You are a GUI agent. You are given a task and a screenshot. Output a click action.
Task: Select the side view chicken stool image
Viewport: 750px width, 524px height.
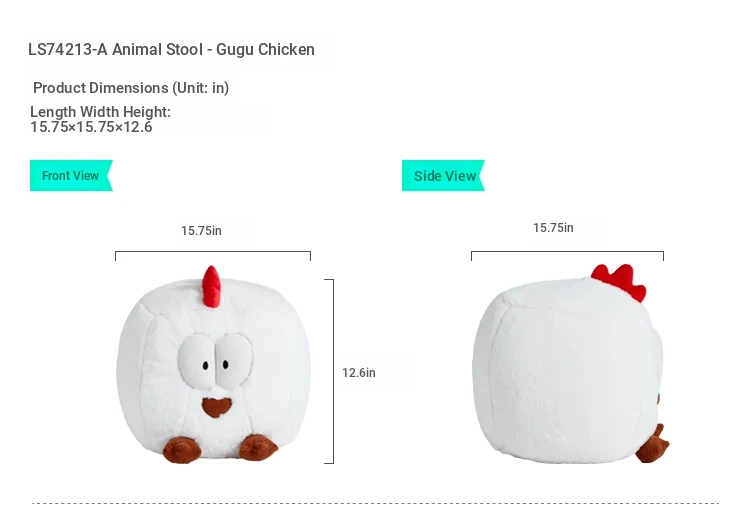571,363
